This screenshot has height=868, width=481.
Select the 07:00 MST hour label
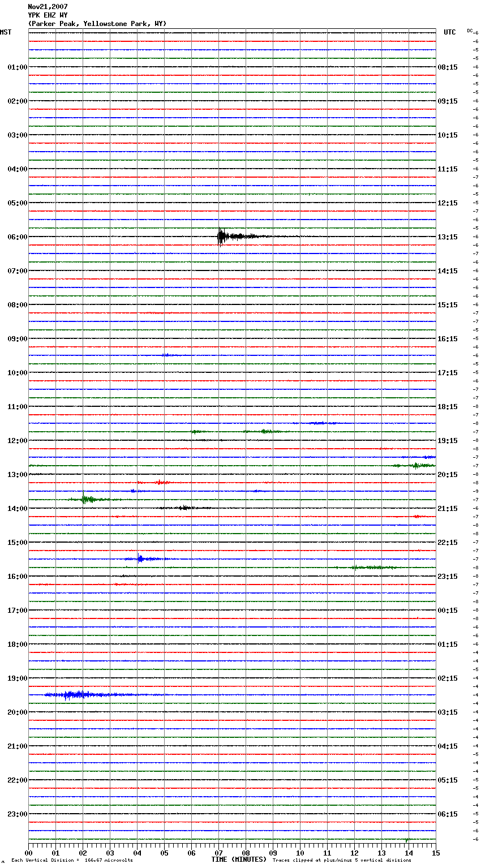(x=18, y=271)
